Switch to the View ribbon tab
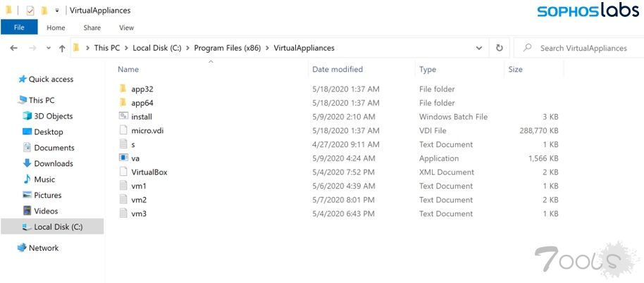644x283 pixels. [126, 27]
